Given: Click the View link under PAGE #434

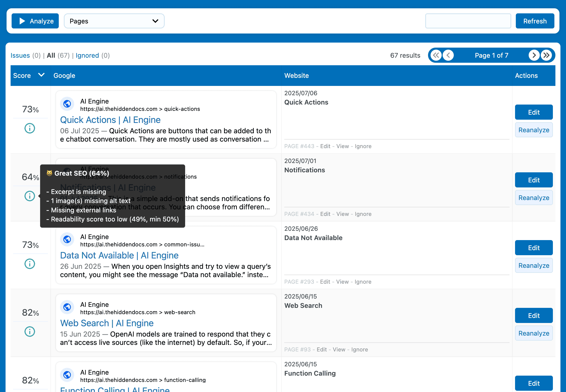Looking at the screenshot, I should (343, 214).
